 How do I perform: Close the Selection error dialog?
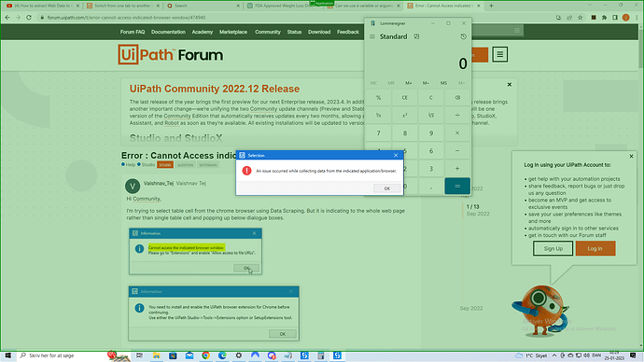396,155
